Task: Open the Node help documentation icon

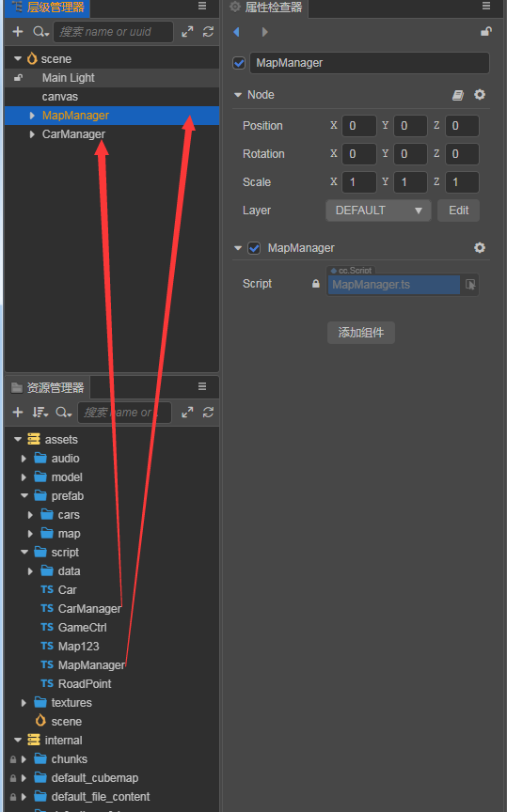Action: pyautogui.click(x=458, y=95)
